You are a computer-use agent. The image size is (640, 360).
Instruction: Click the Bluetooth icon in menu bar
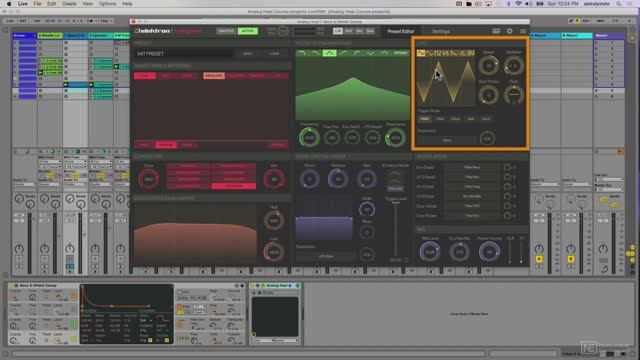coord(509,4)
